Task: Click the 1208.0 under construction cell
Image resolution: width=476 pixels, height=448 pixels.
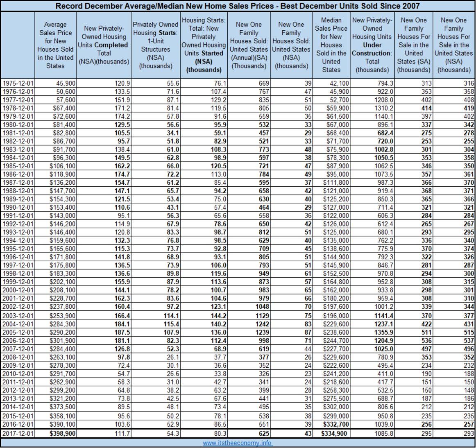Action: (x=372, y=100)
